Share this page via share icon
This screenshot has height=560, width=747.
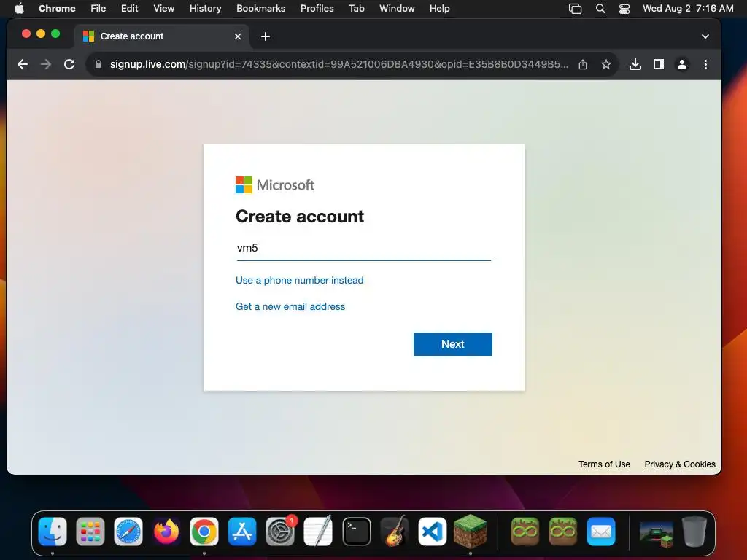coord(583,64)
